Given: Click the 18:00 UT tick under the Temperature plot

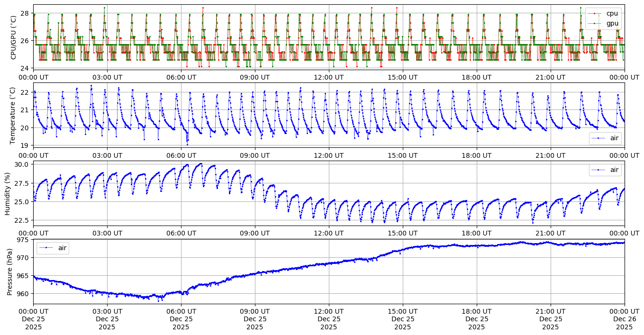Looking at the screenshot, I should click(476, 154).
